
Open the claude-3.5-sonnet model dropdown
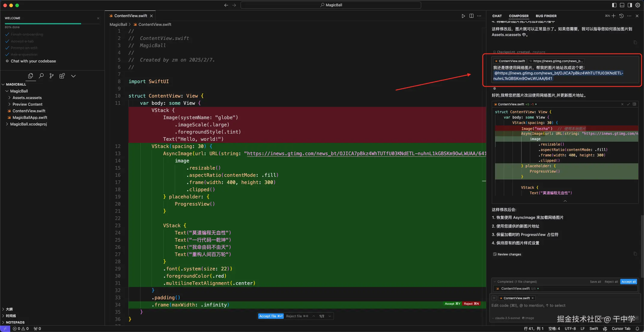click(507, 318)
